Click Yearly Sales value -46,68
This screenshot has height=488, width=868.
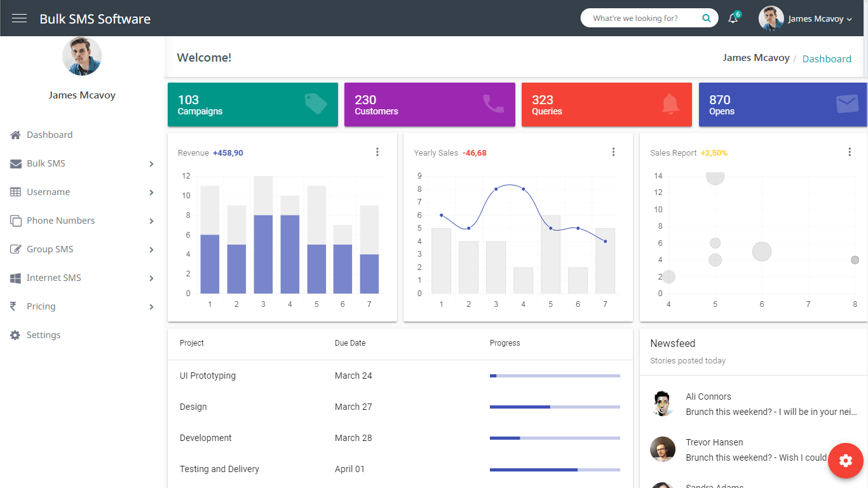pos(475,153)
